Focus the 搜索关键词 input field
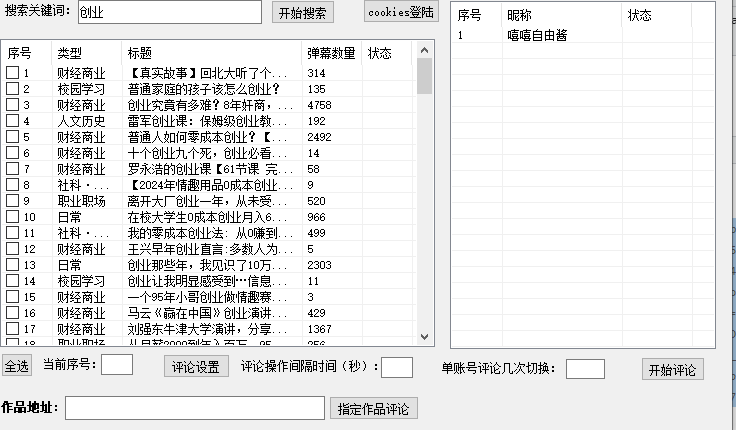 [x=169, y=12]
